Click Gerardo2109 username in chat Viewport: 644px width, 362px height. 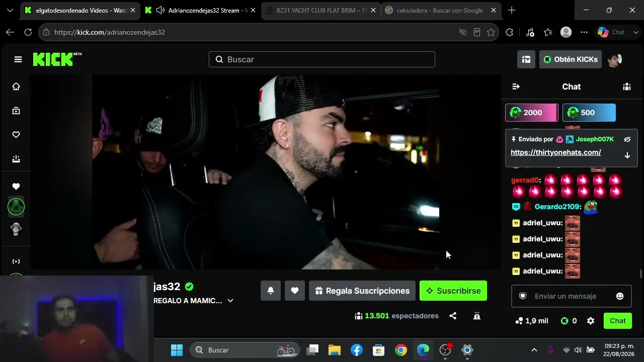[x=558, y=207]
